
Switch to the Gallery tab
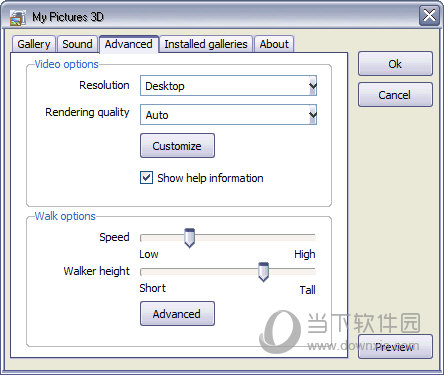tap(34, 44)
